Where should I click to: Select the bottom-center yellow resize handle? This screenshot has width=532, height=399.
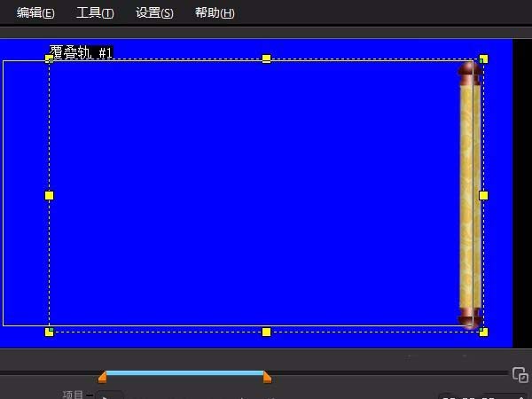pos(267,332)
